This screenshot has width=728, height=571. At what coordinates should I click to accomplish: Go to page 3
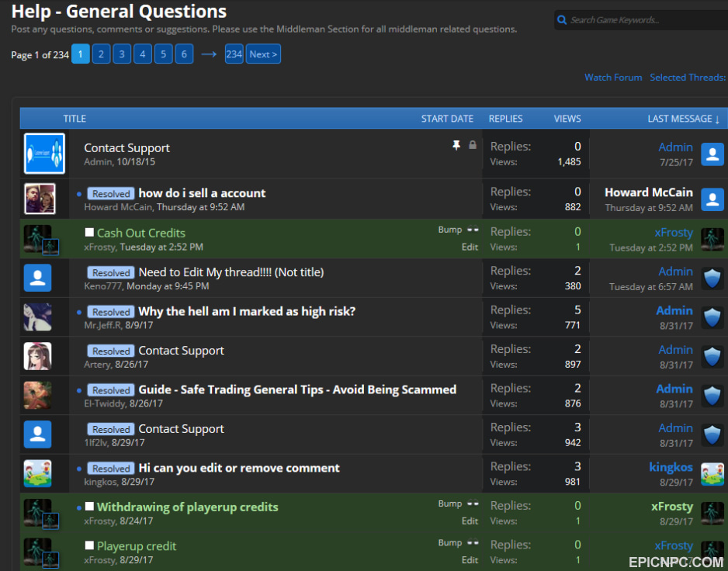click(x=122, y=54)
